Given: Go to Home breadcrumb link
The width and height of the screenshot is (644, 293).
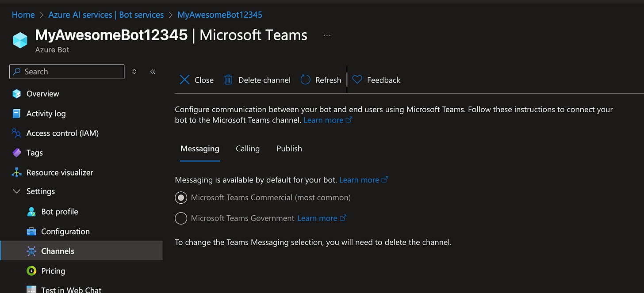Looking at the screenshot, I should [x=23, y=15].
